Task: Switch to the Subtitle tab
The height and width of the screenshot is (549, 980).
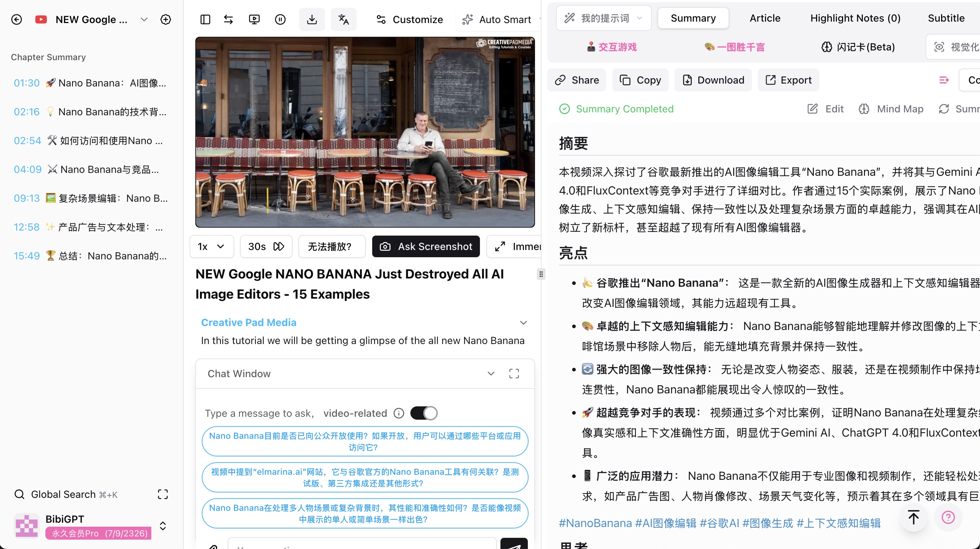Action: 946,18
